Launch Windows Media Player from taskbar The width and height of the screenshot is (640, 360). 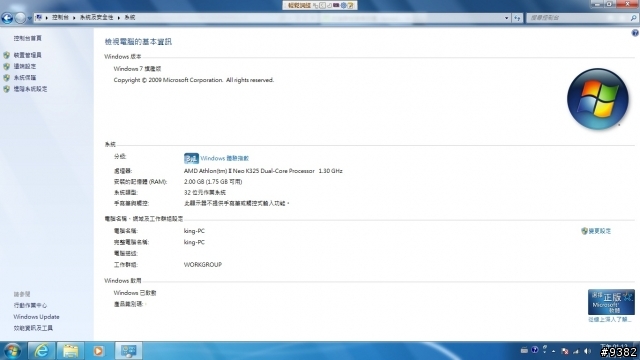[x=98, y=351]
